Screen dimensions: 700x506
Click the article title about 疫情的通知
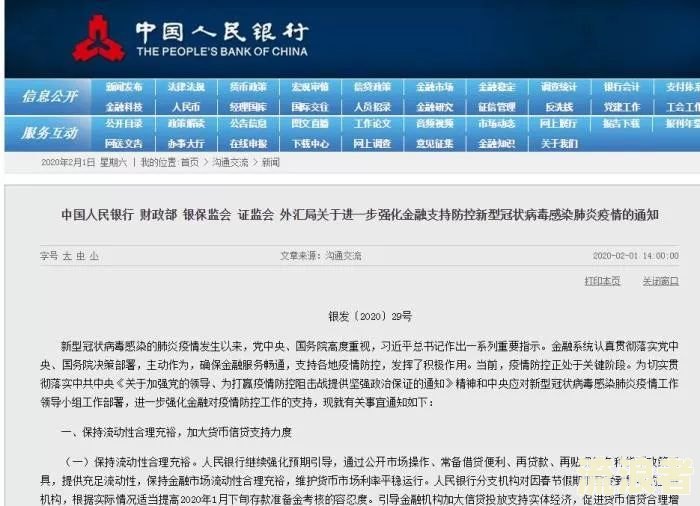coord(360,215)
